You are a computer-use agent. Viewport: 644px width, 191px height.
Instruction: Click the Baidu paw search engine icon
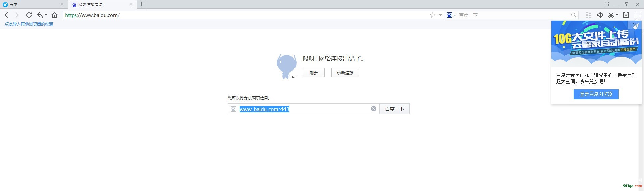click(x=449, y=15)
